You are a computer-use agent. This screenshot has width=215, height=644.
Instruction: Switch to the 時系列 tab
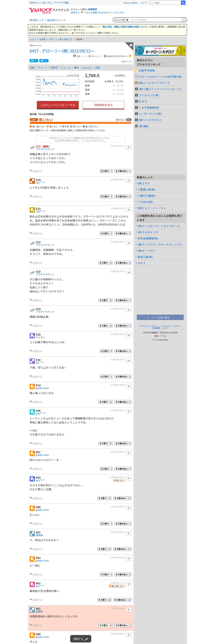tap(54, 68)
